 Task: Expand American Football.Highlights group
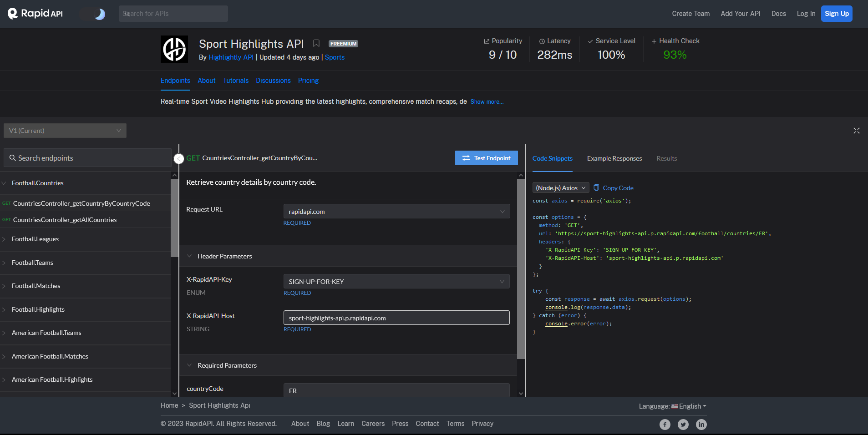point(85,379)
